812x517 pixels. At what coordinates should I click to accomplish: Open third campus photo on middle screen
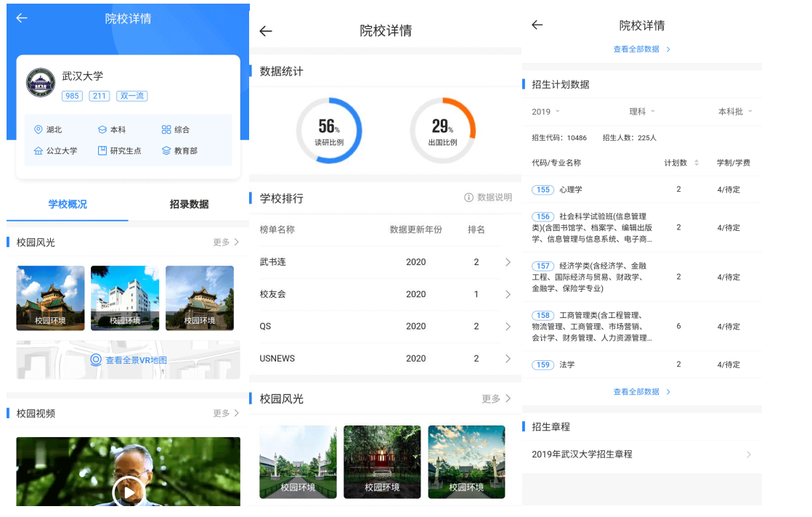pyautogui.click(x=466, y=462)
